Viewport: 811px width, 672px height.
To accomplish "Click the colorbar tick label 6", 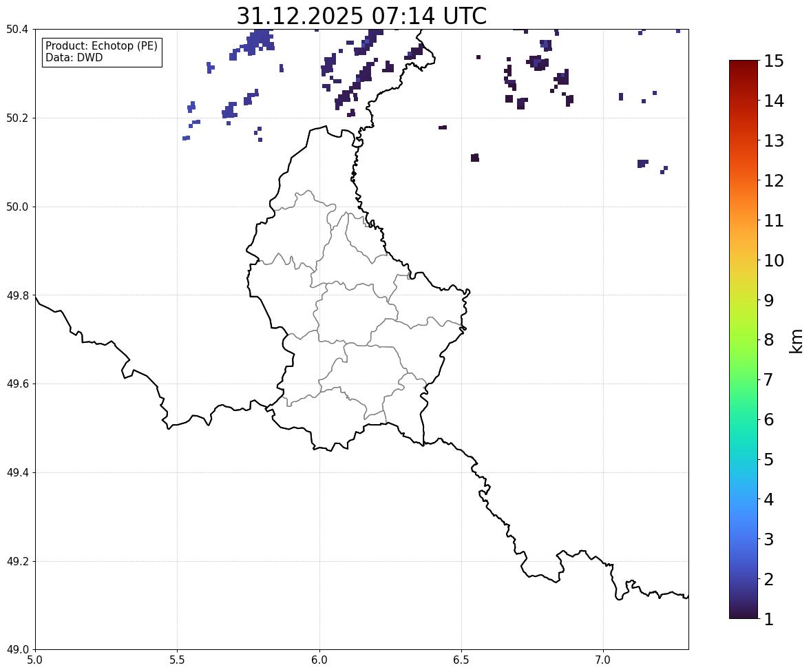I will coord(768,419).
